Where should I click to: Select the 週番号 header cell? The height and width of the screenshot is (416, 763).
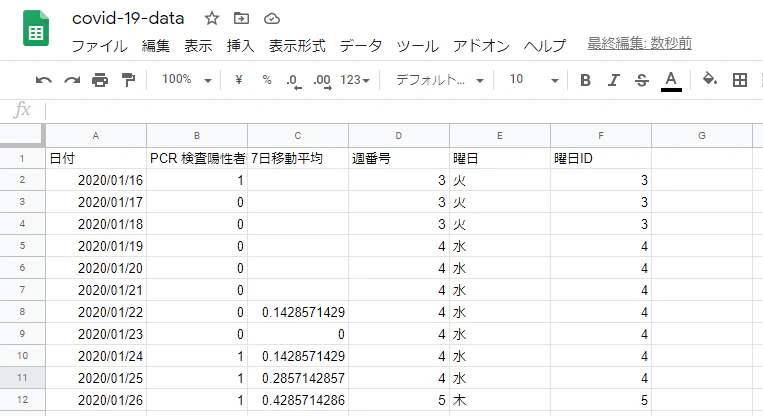[x=399, y=158]
